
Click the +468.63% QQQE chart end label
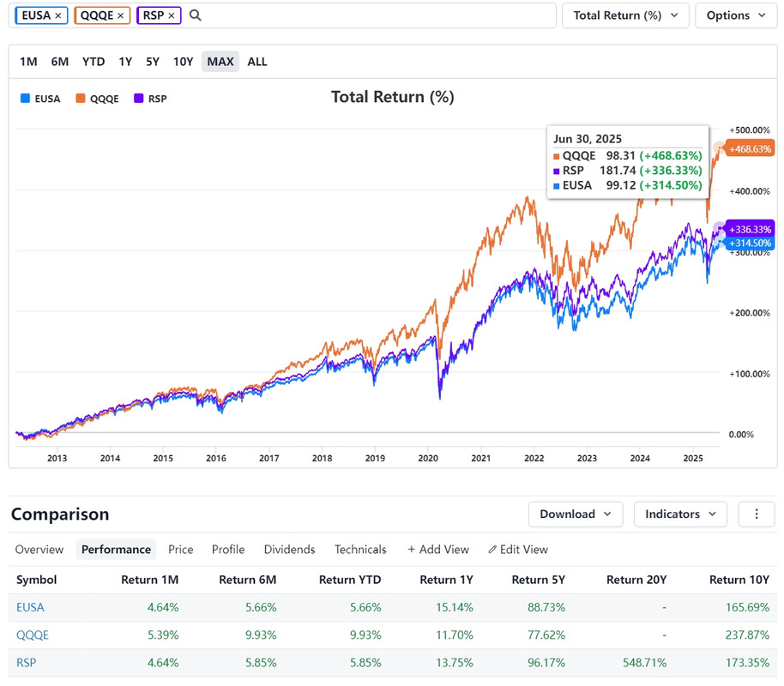pyautogui.click(x=750, y=149)
